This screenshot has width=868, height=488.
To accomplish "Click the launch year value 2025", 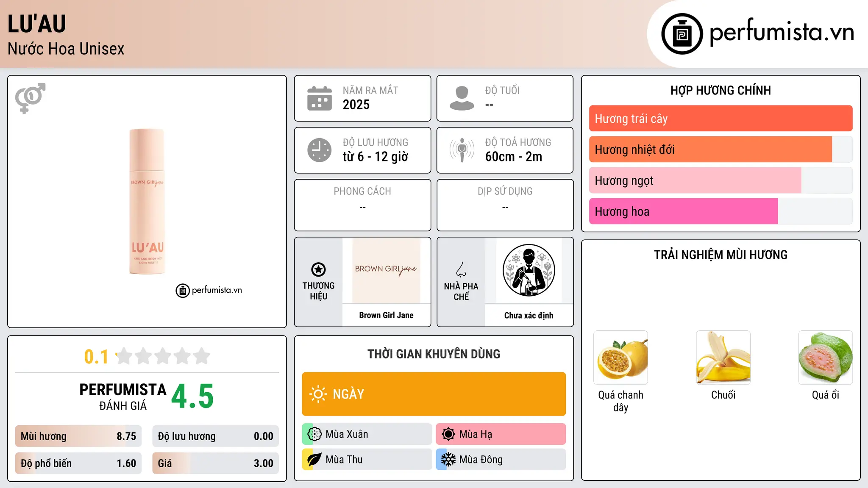I will [x=356, y=105].
